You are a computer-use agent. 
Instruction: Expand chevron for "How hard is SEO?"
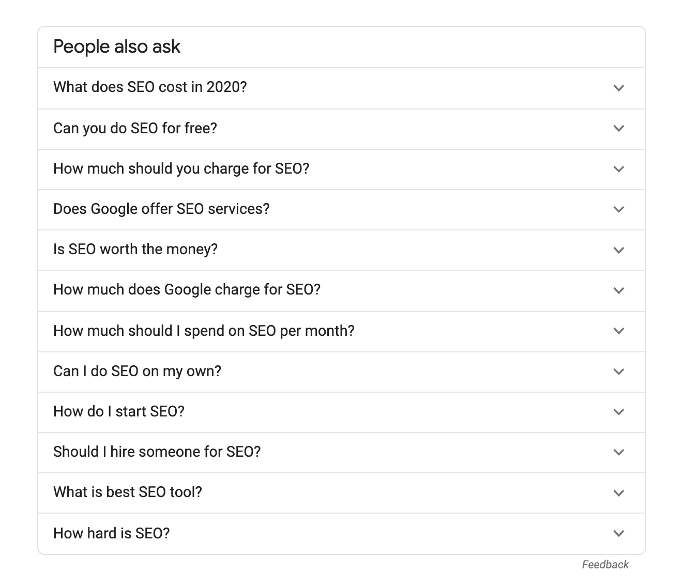618,533
